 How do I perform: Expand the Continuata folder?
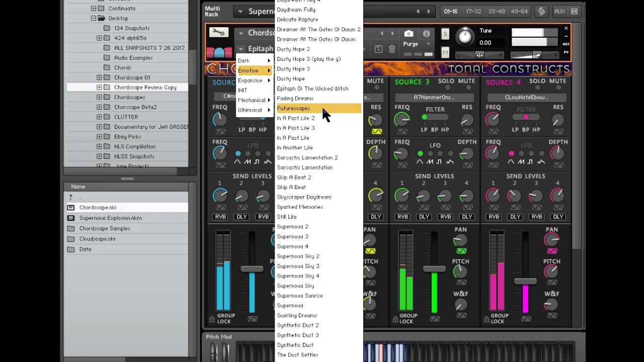point(94,9)
